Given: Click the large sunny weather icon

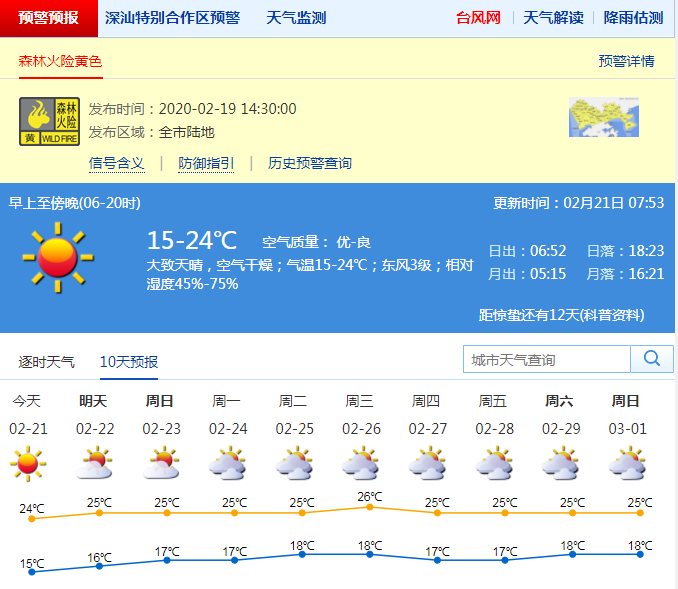Looking at the screenshot, I should 57,257.
